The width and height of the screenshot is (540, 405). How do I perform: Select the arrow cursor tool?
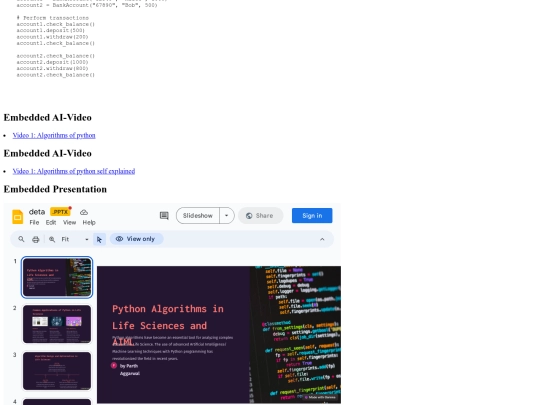click(x=99, y=239)
